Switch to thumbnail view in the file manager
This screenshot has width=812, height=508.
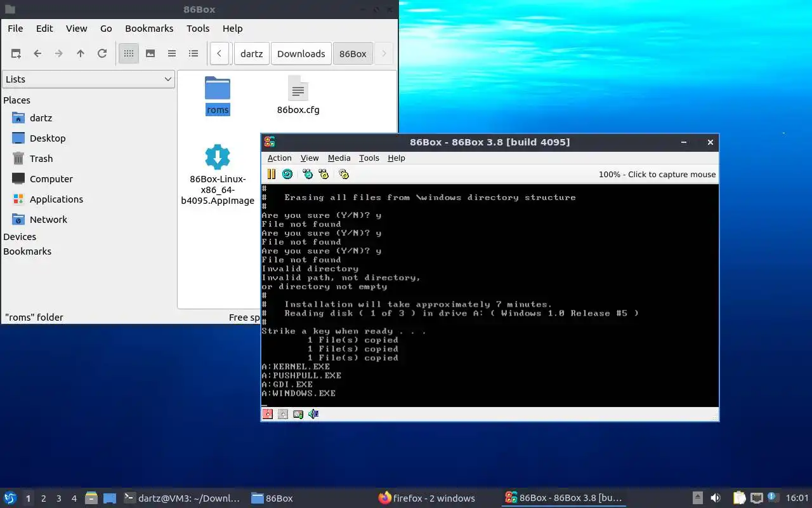coord(150,54)
